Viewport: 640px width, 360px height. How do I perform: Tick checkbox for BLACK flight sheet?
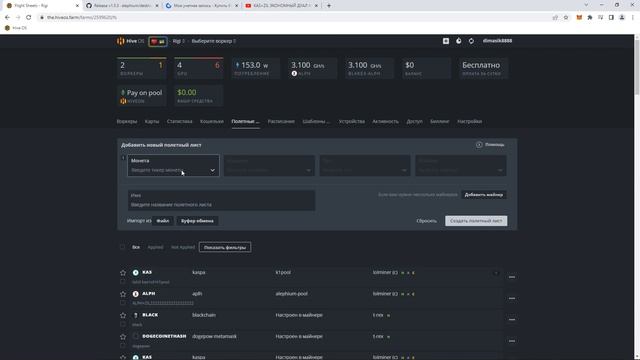(123, 324)
